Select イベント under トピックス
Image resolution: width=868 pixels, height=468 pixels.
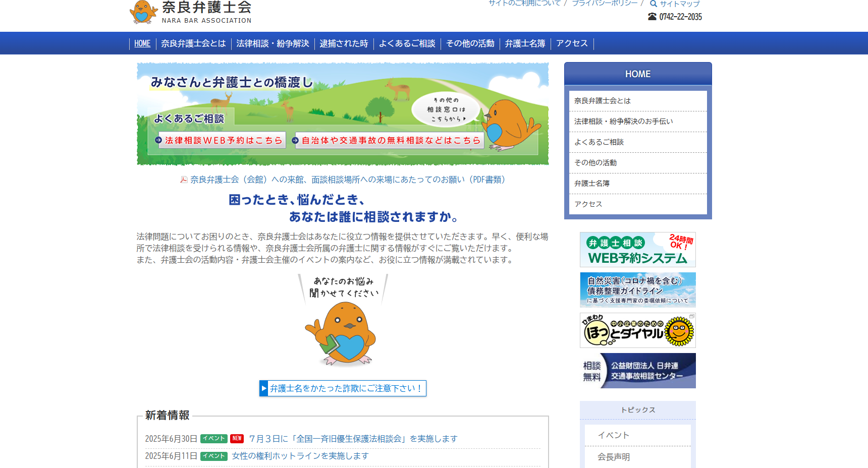click(638, 435)
